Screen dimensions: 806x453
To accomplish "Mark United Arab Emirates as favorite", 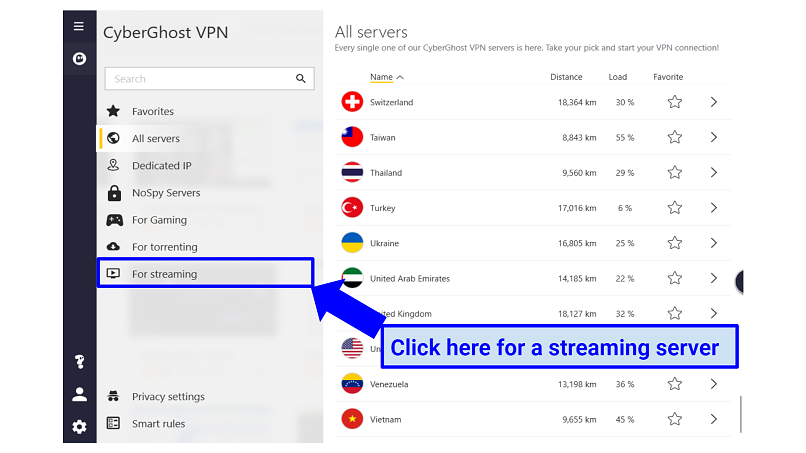I will (675, 278).
